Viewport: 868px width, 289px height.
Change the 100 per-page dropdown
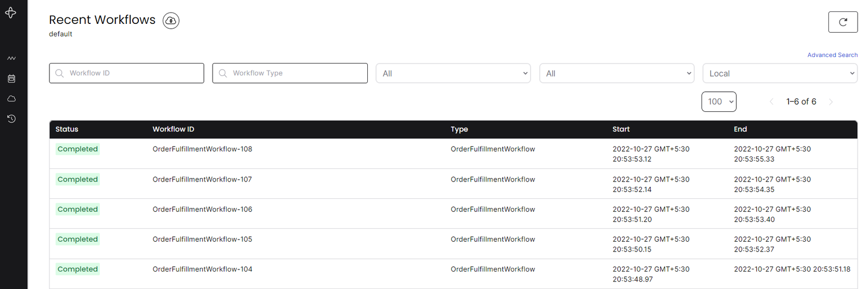tap(719, 102)
